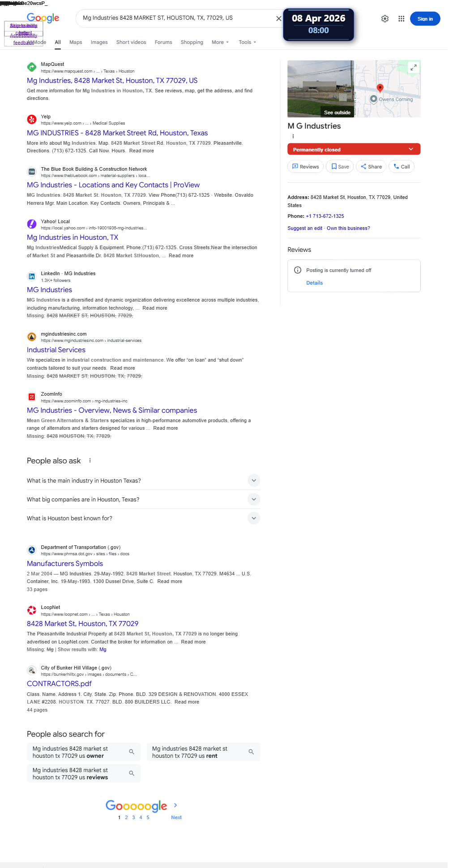
Task: Clear the search box text
Action: tap(278, 18)
